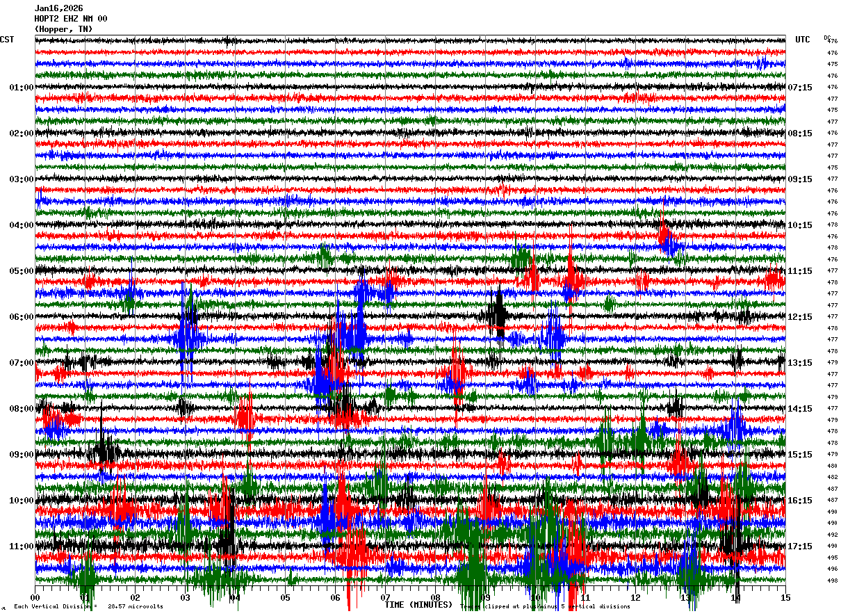Click the date text 'Jan16,2026' in the header
This screenshot has height=616, width=841.
pos(58,8)
